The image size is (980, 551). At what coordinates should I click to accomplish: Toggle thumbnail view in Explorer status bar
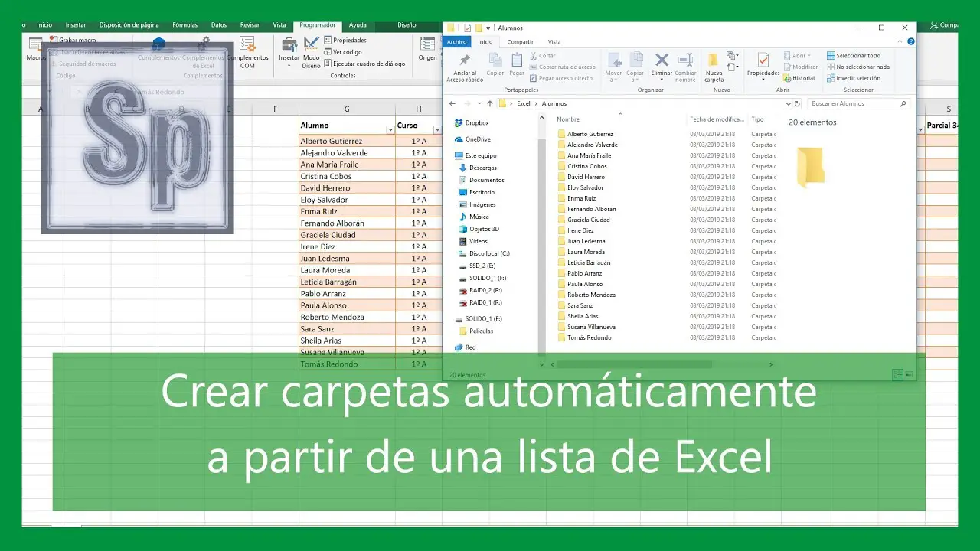[908, 374]
